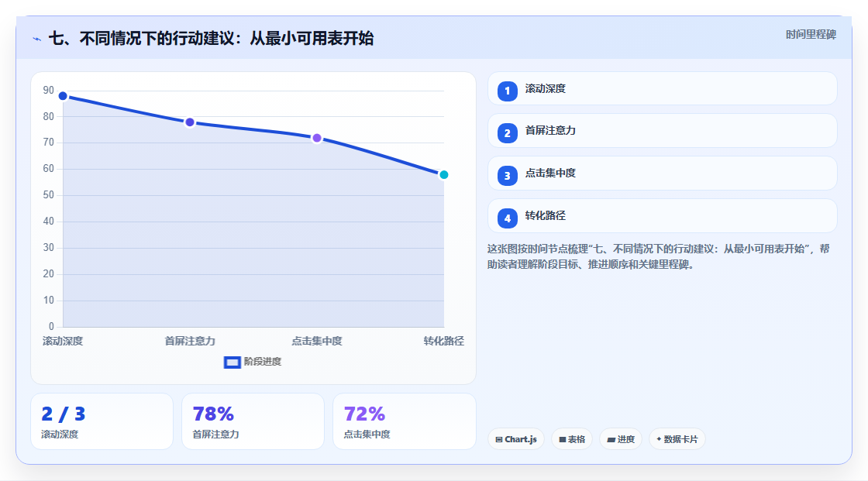Click the section title 七、不同情况下的行动建议
The height and width of the screenshot is (481, 868).
click(212, 39)
